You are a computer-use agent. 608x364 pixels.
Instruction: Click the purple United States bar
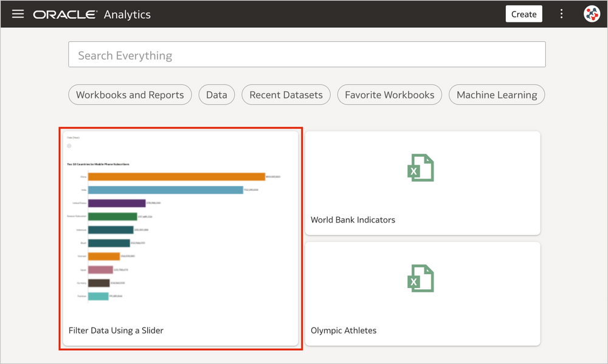tap(117, 204)
